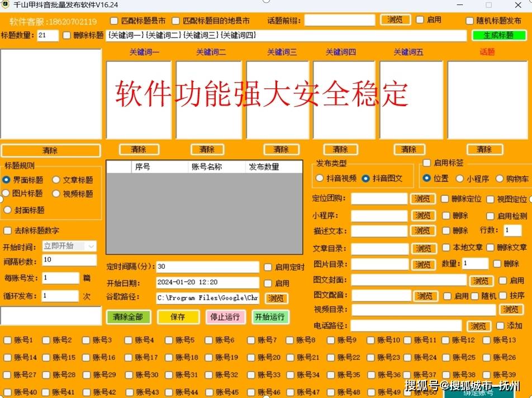Click the 开始运行 button
This screenshot has height=398, width=532.
[270, 317]
